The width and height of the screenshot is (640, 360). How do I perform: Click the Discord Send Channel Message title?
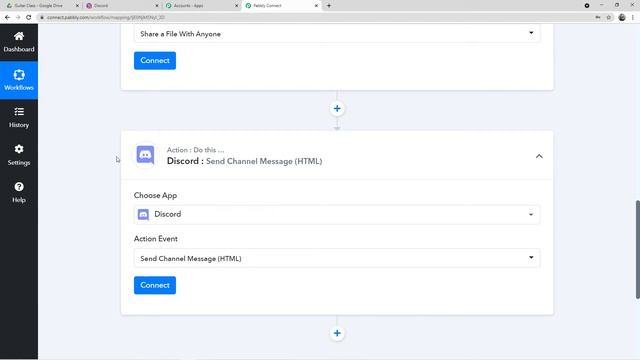coord(244,161)
